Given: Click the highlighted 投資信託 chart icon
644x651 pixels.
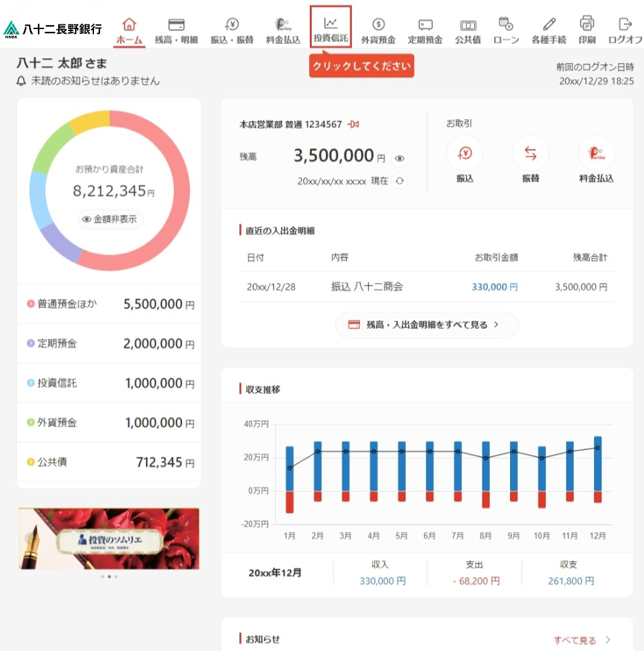Looking at the screenshot, I should (x=331, y=23).
